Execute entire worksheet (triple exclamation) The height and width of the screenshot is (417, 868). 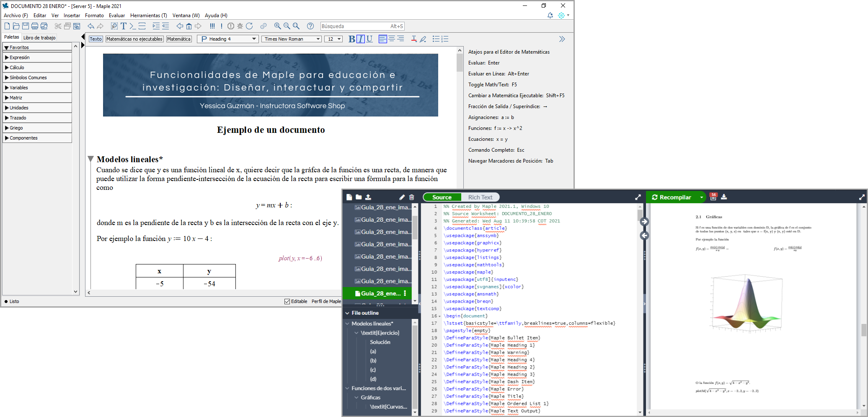212,26
